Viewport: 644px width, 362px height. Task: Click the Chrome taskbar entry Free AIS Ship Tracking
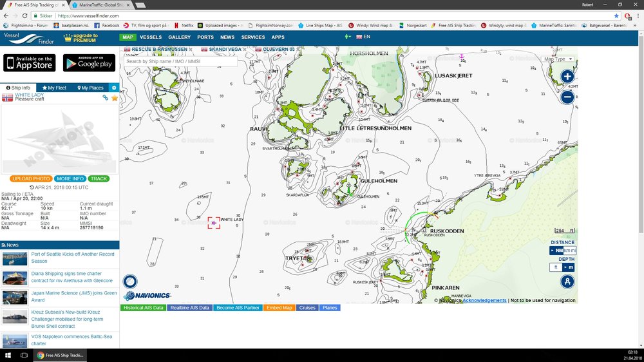tap(60, 355)
